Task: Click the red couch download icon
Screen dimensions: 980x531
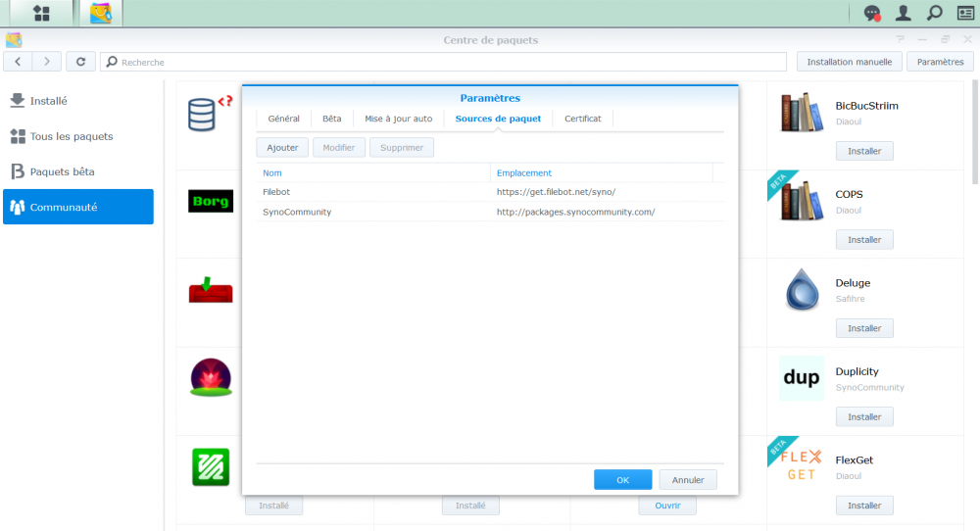Action: tap(211, 290)
